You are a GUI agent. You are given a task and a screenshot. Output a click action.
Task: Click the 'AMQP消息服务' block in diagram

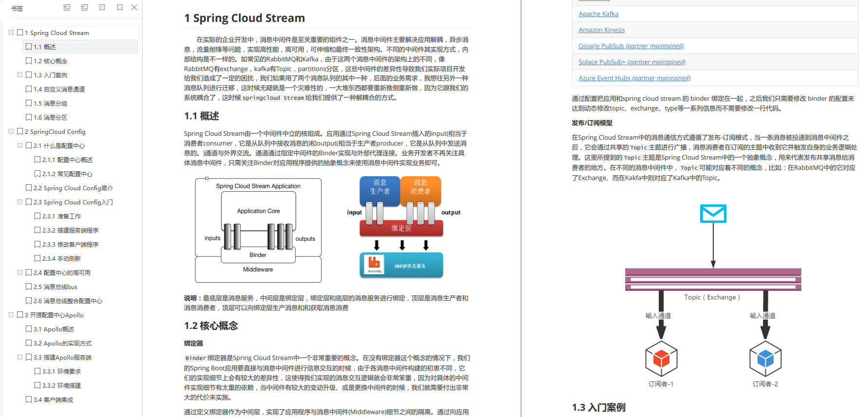401,265
